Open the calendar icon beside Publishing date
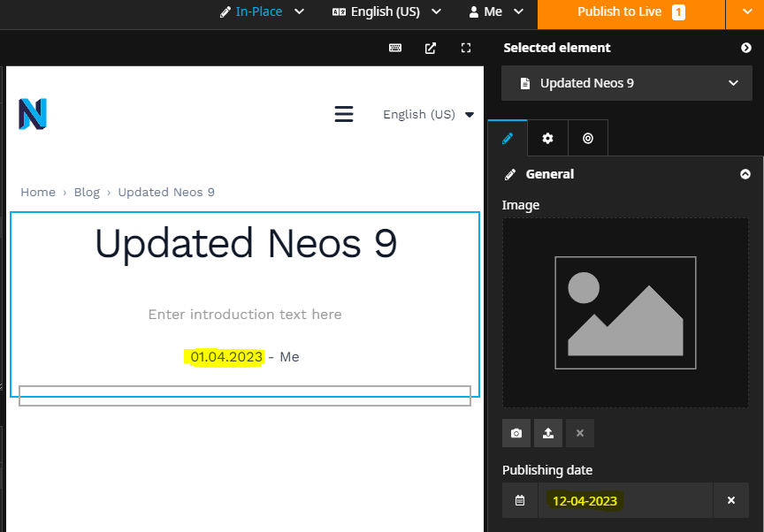This screenshot has height=532, width=764. point(520,499)
